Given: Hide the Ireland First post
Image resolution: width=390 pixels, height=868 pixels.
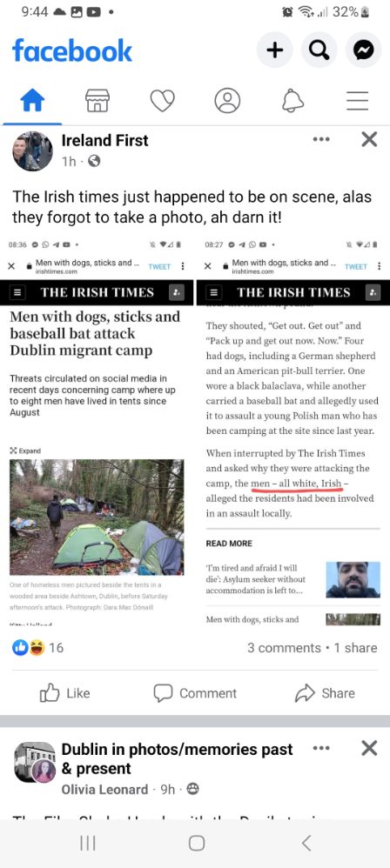Looking at the screenshot, I should [x=369, y=139].
